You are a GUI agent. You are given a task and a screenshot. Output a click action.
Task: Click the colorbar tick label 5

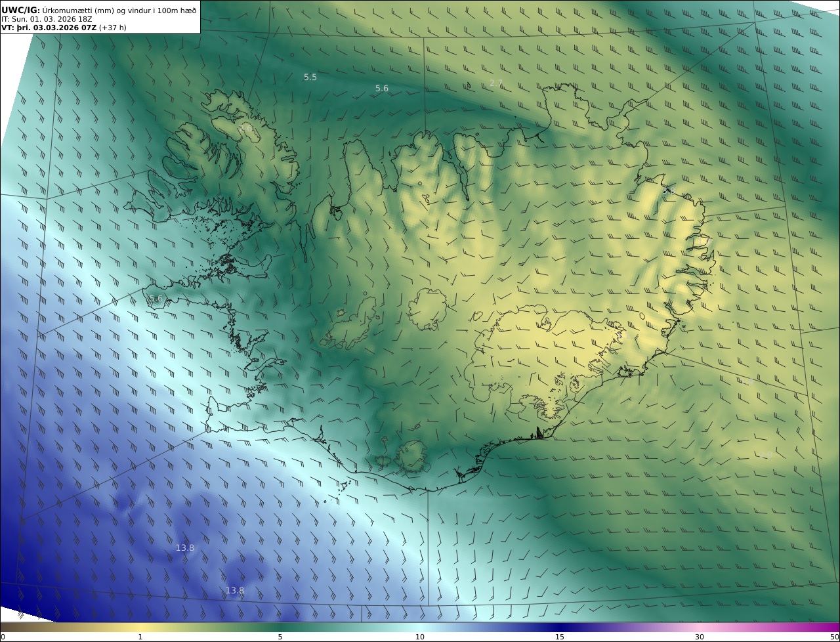coord(280,637)
